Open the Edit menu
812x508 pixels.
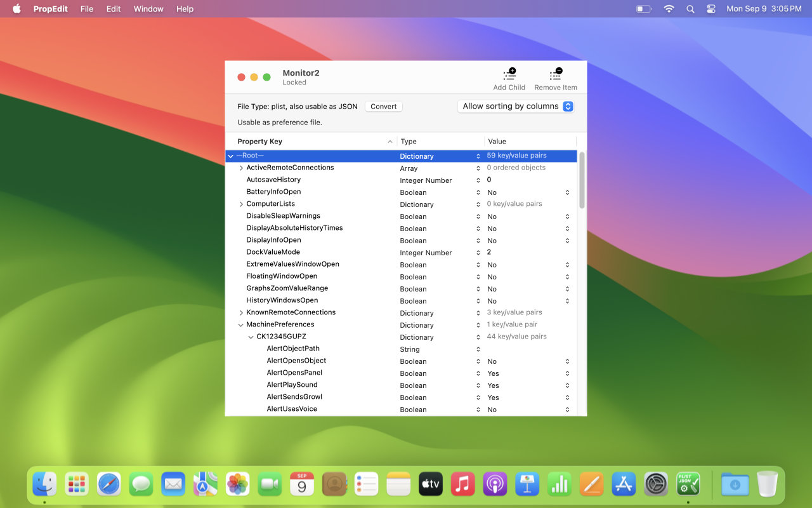click(x=114, y=9)
